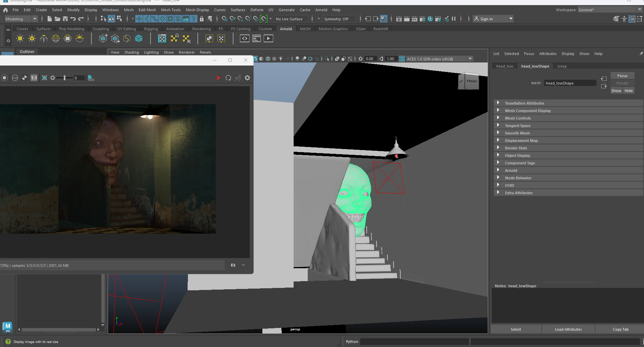Refresh the render in Arnold RenderView
The image size is (644, 347).
click(x=228, y=78)
